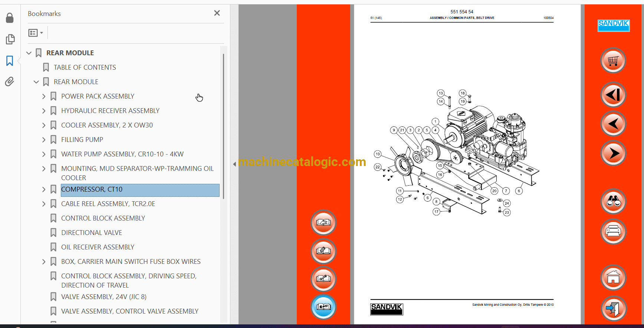The height and width of the screenshot is (328, 644).
Task: Go to the POWER PACK ASSEMBLY bookmark
Action: [98, 96]
